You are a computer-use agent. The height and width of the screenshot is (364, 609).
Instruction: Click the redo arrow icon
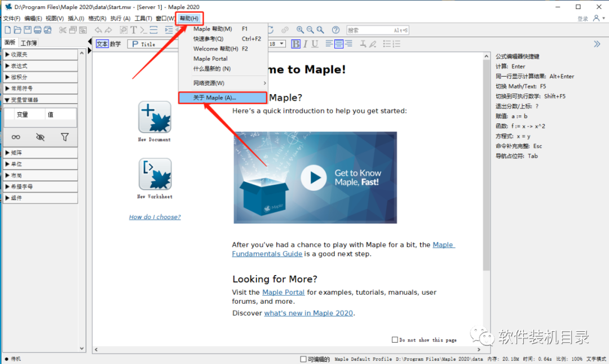pos(108,30)
